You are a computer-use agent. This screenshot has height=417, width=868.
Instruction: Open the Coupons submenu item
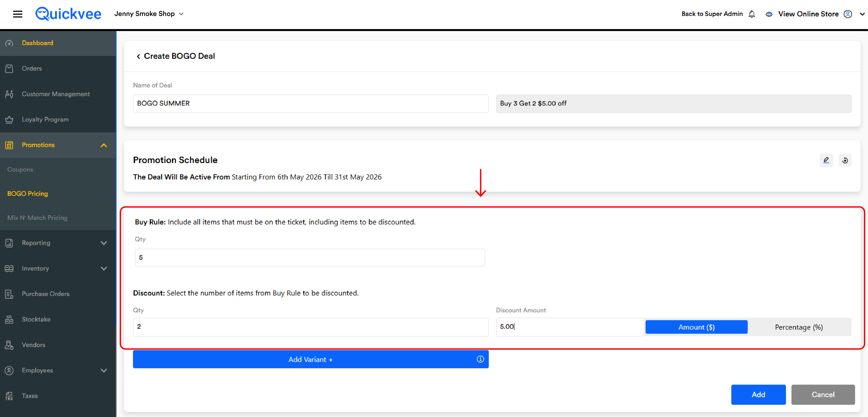pyautogui.click(x=20, y=169)
